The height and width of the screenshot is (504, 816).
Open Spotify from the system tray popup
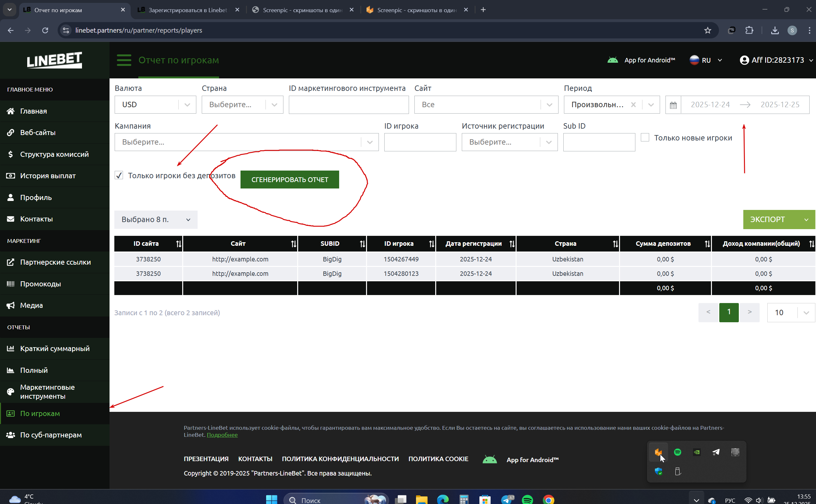677,452
